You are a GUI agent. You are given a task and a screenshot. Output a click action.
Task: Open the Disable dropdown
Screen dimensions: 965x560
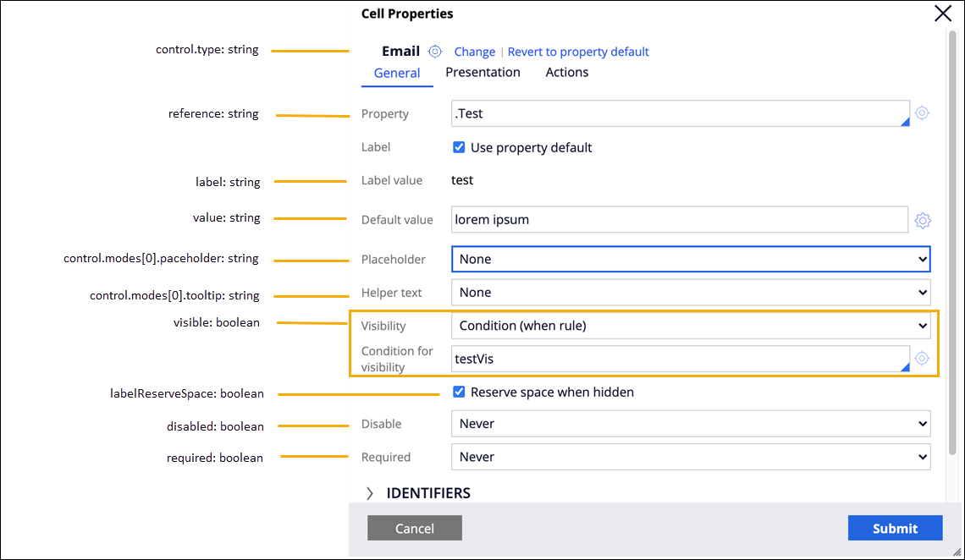tap(691, 424)
